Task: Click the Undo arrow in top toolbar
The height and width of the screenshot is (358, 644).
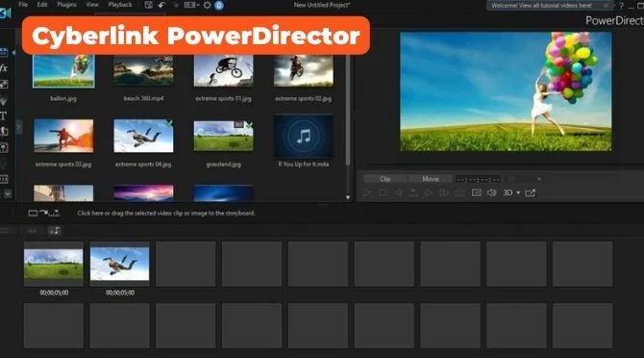Action: click(161, 5)
